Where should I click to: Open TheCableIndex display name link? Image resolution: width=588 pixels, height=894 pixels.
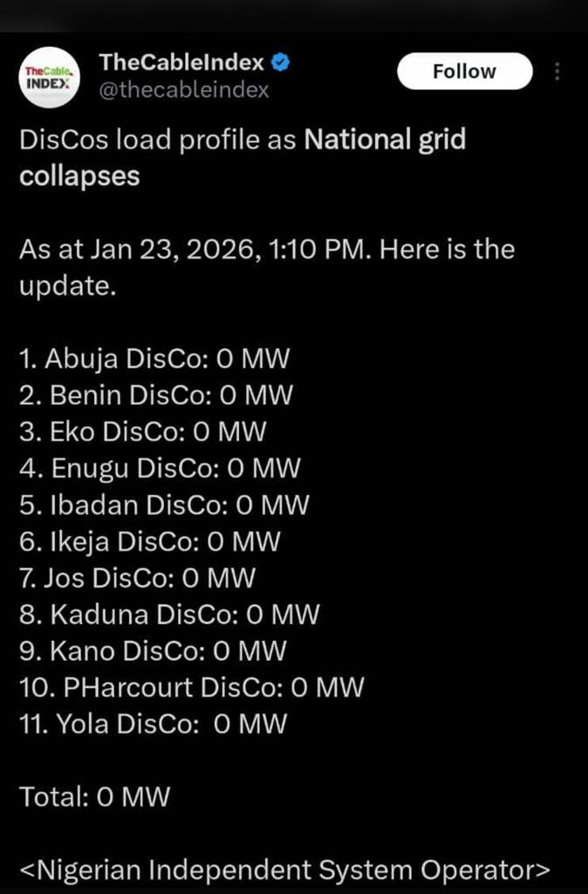coord(181,61)
